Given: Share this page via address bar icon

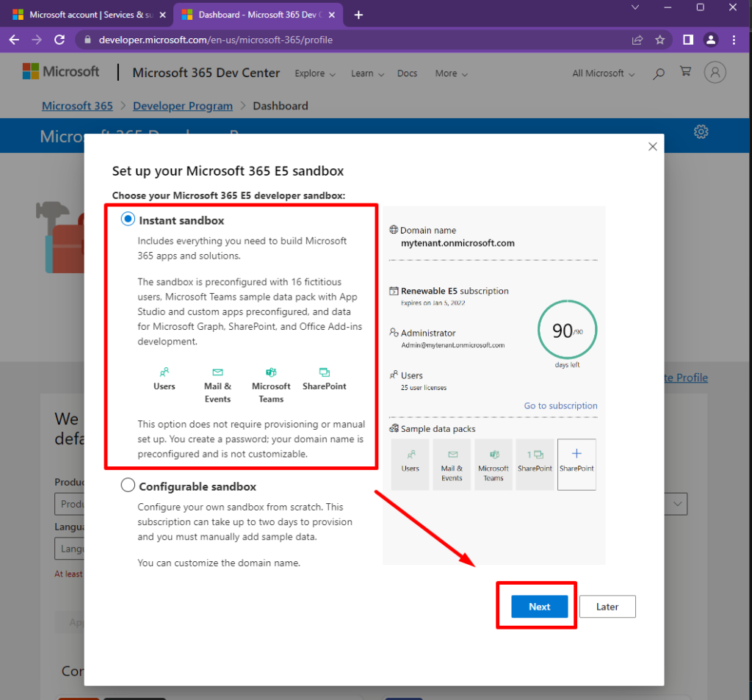Looking at the screenshot, I should click(637, 40).
